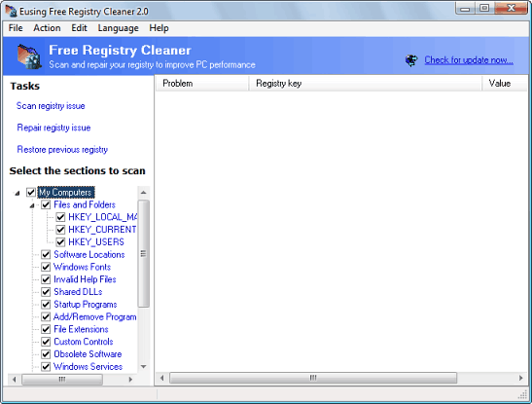The width and height of the screenshot is (532, 404).
Task: Click tree scrollbar down arrow
Action: tap(144, 367)
